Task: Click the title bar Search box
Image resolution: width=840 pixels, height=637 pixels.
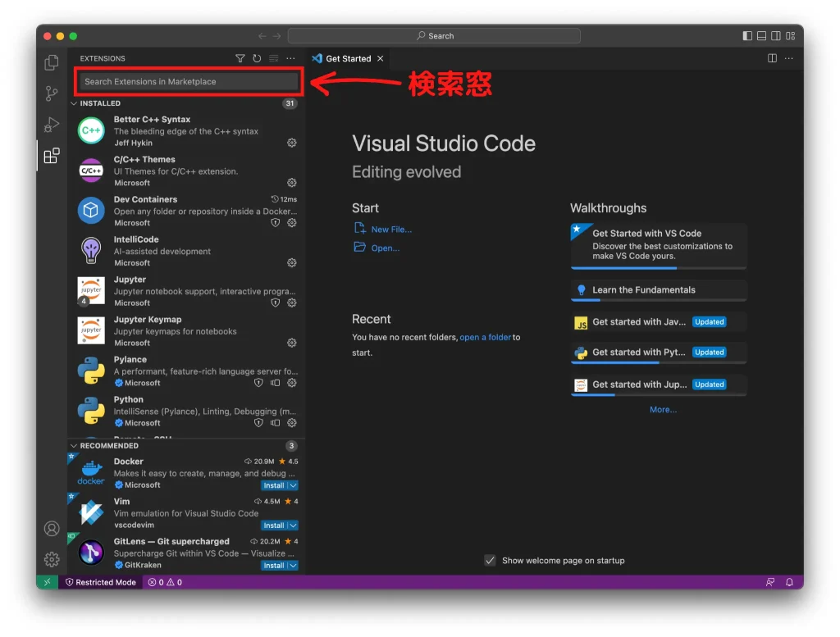Action: [x=434, y=36]
